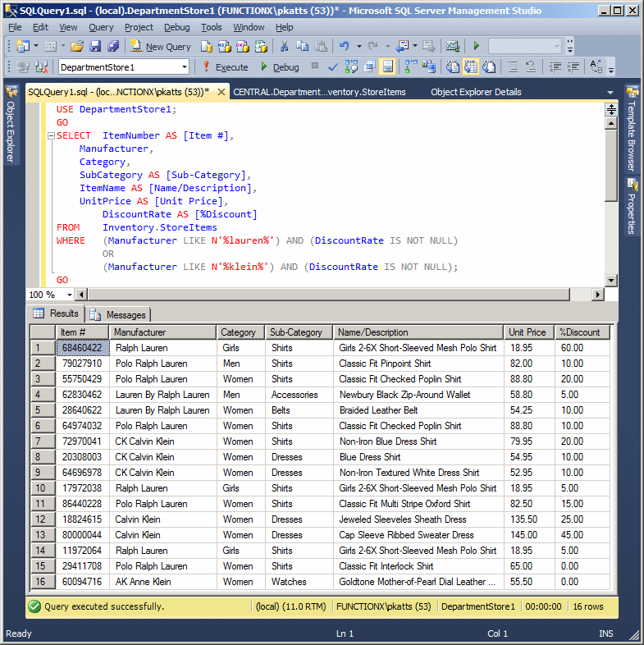The width and height of the screenshot is (644, 645).
Task: Close the SQLQuery1.sql tab
Action: click(x=222, y=92)
